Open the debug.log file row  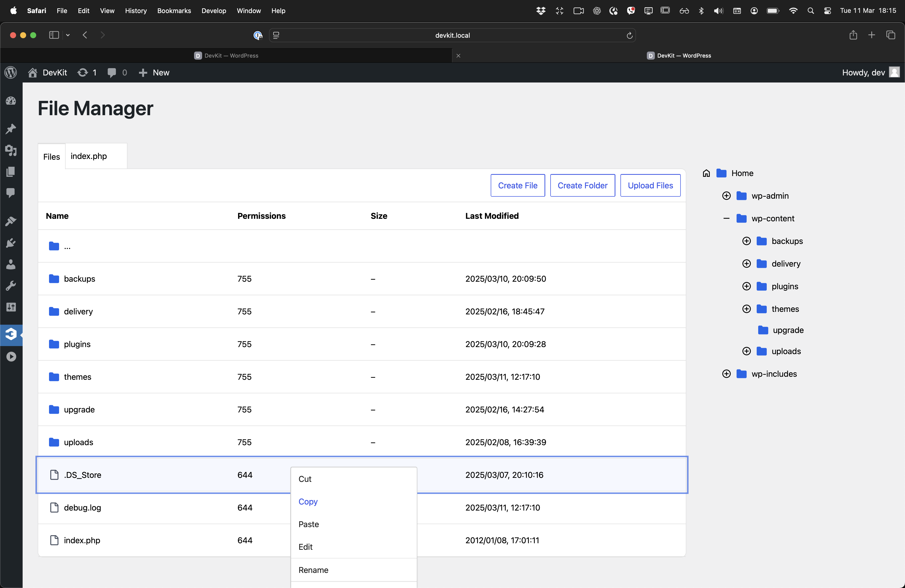point(82,508)
